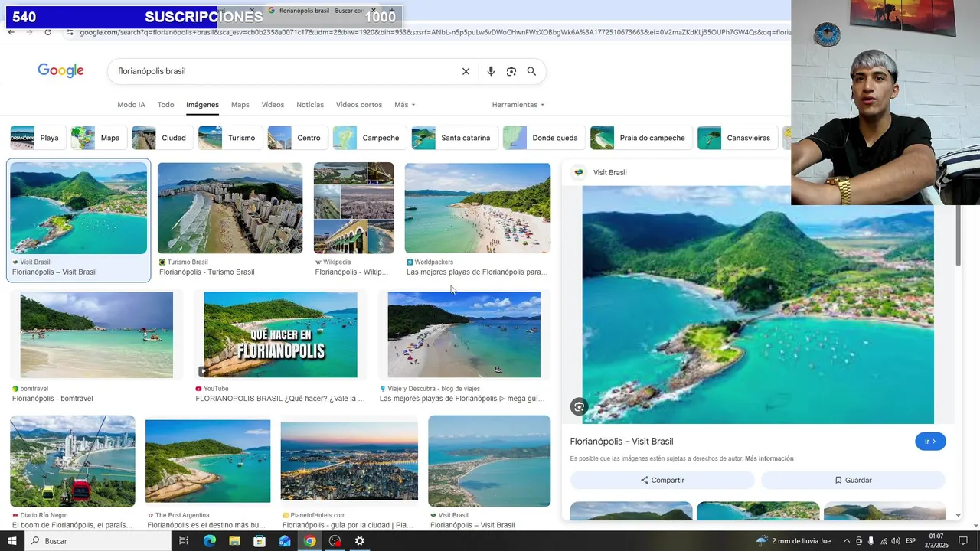Navigate back in Chrome
The image size is (980, 551).
point(11,32)
